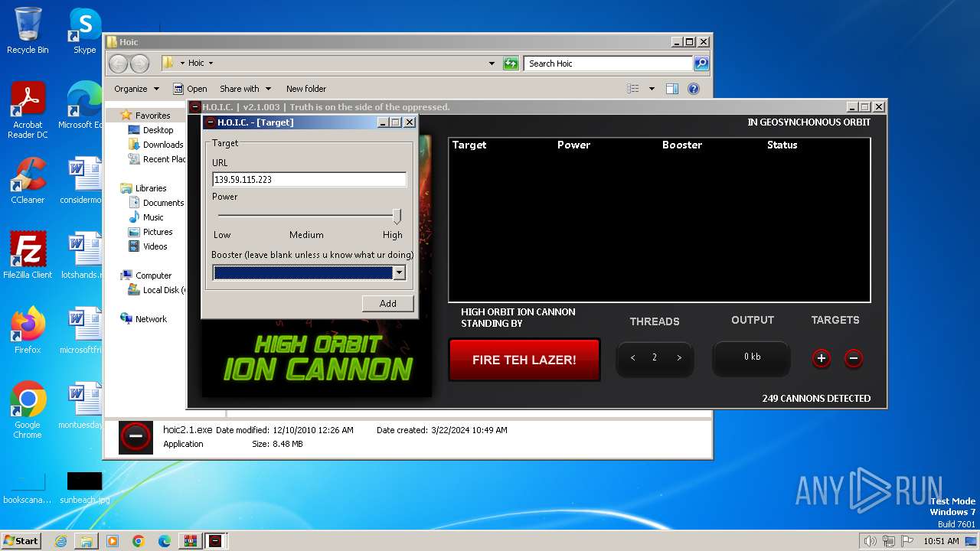The image size is (980, 551).
Task: Click the taskbar clock showing 10:51 AM
Action: point(941,541)
